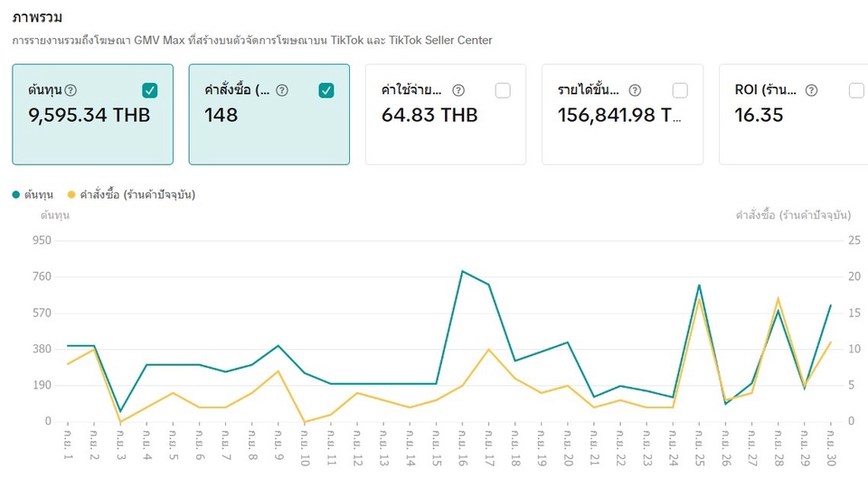Enable the รายได้ขั้น metric checkbox
Viewport: 868px width, 488px height.
point(680,90)
